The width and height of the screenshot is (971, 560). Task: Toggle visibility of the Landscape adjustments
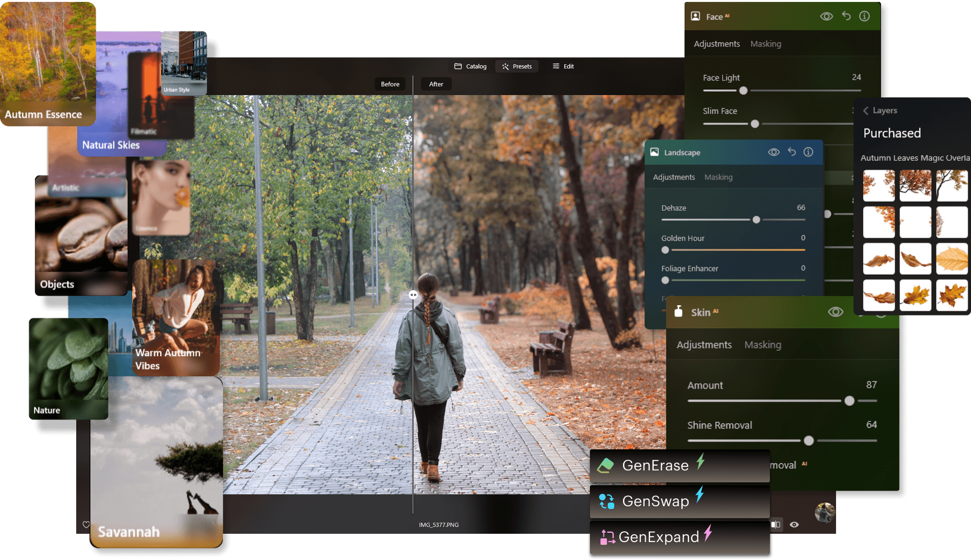click(x=774, y=152)
